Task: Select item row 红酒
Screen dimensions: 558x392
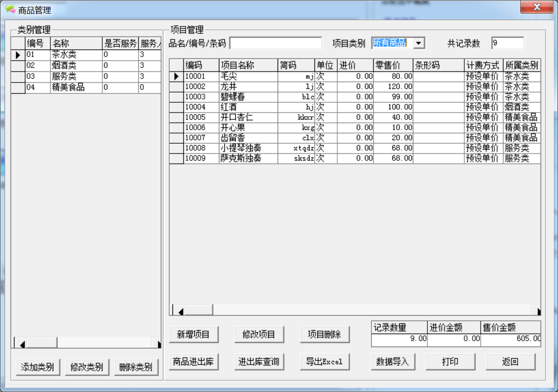Action: click(x=355, y=107)
